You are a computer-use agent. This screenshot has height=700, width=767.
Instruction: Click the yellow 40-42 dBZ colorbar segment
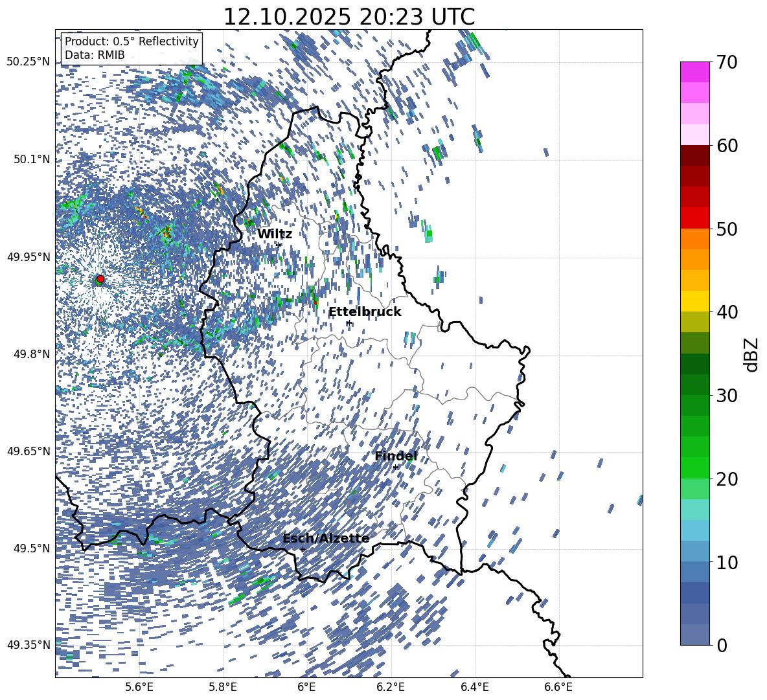694,301
